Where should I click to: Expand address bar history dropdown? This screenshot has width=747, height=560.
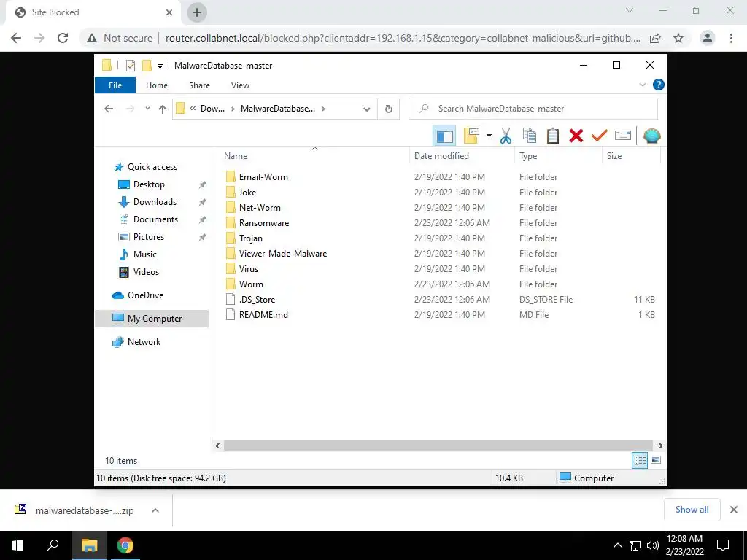click(x=366, y=109)
